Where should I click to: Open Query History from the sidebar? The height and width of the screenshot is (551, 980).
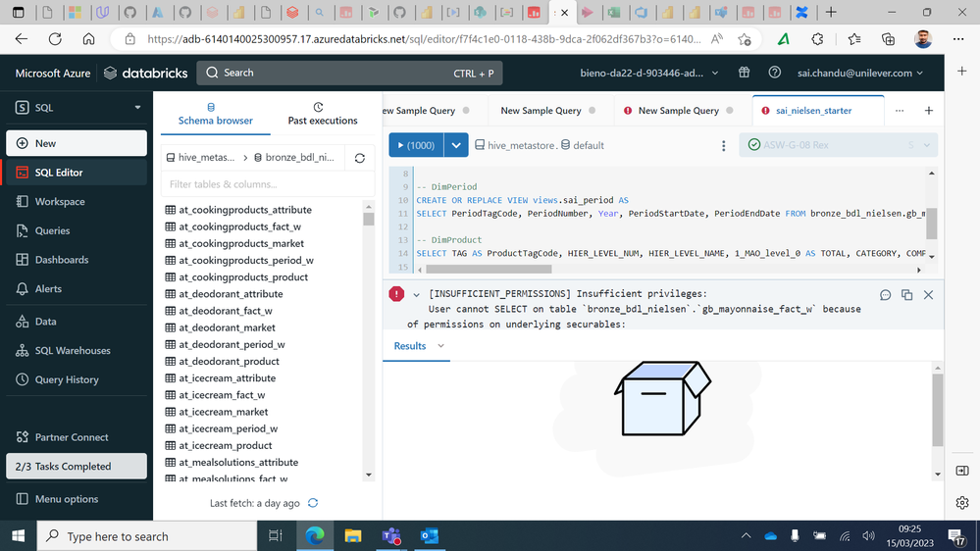point(67,379)
